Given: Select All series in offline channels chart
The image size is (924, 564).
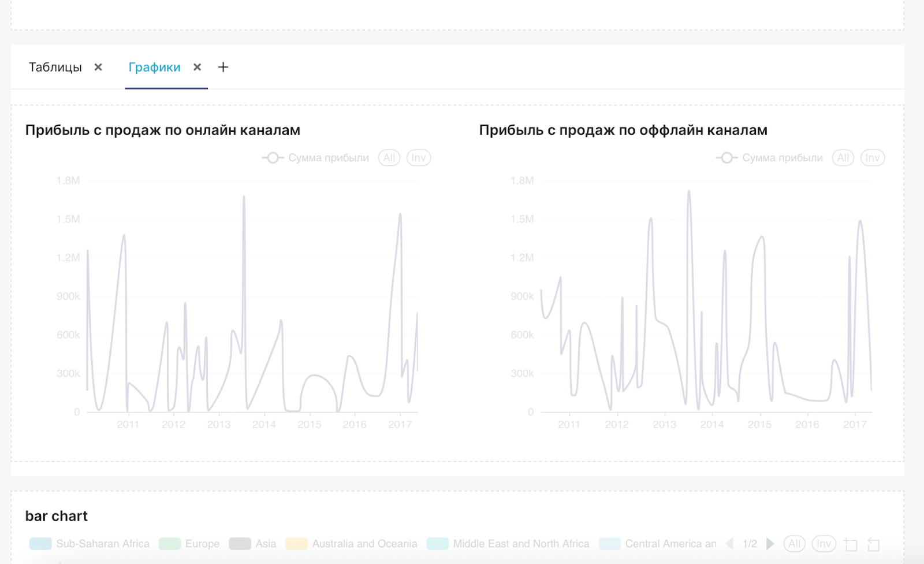Looking at the screenshot, I should tap(843, 158).
